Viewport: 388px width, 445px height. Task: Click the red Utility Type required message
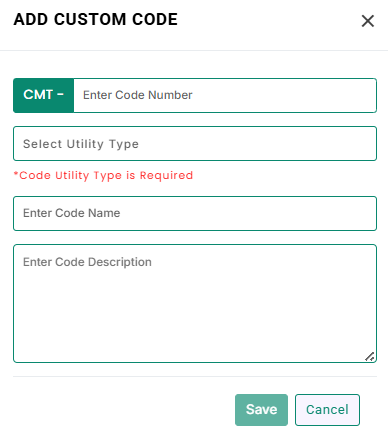point(103,175)
